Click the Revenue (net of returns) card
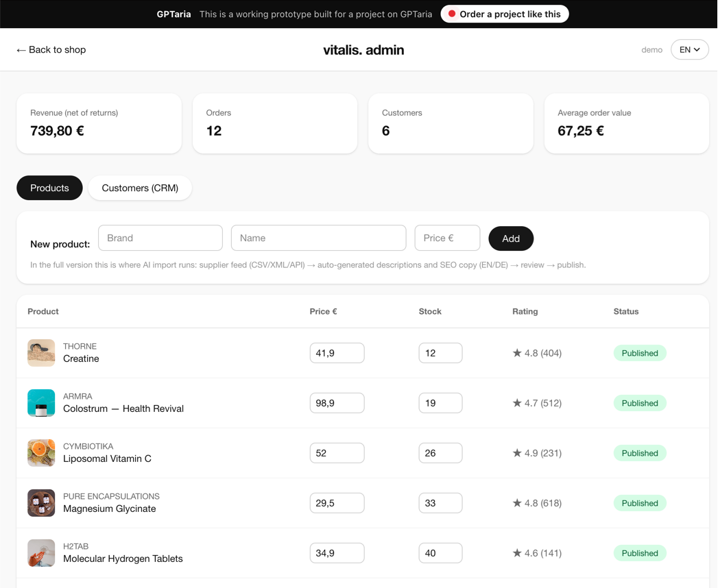Screen dimensions: 718x588 [x=99, y=123]
